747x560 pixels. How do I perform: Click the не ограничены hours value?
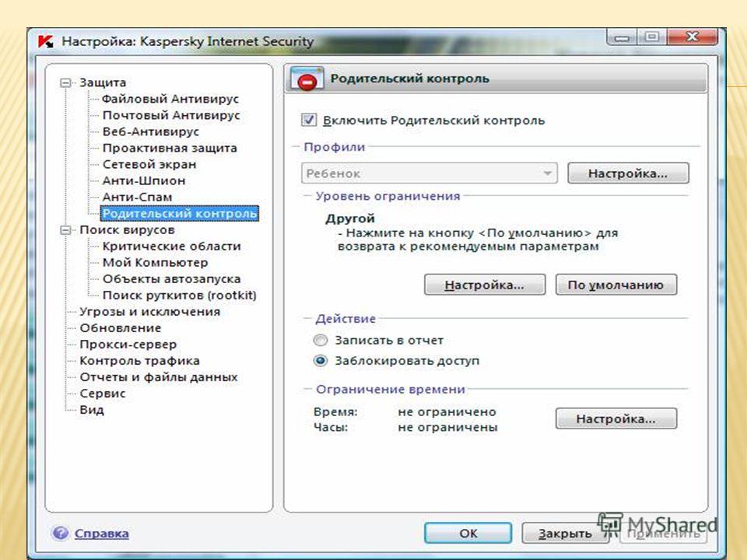(447, 427)
